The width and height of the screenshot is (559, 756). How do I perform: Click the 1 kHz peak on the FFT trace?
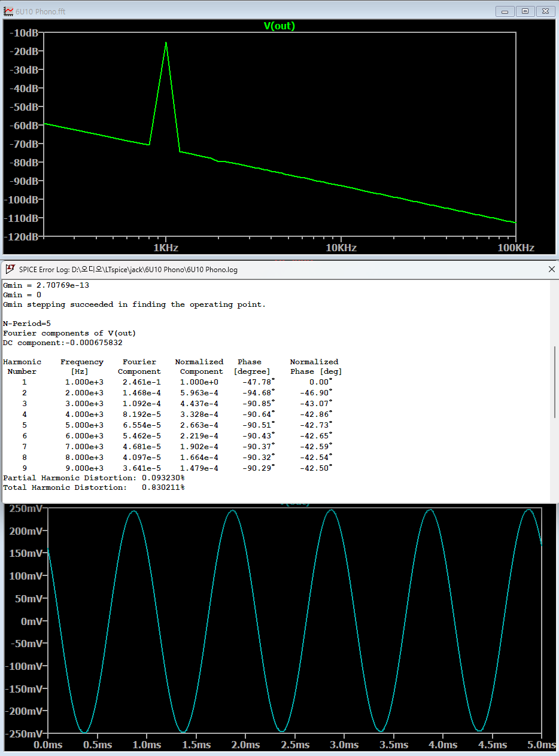coord(166,43)
